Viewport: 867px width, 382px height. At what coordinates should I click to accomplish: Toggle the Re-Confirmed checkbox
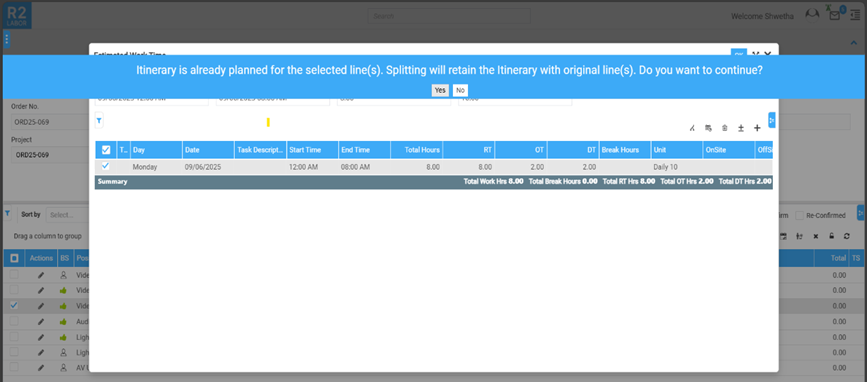click(x=799, y=215)
